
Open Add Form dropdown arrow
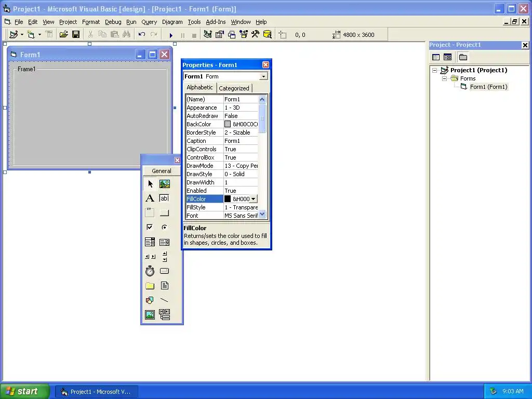[x=39, y=35]
